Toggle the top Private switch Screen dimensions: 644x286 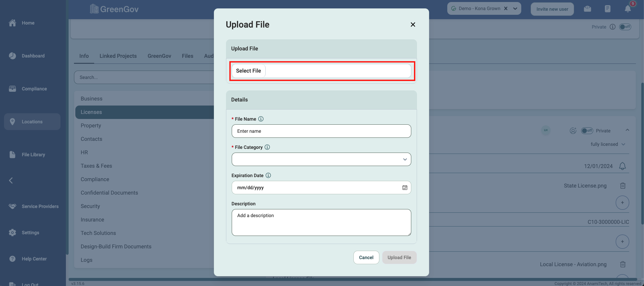pos(625,27)
